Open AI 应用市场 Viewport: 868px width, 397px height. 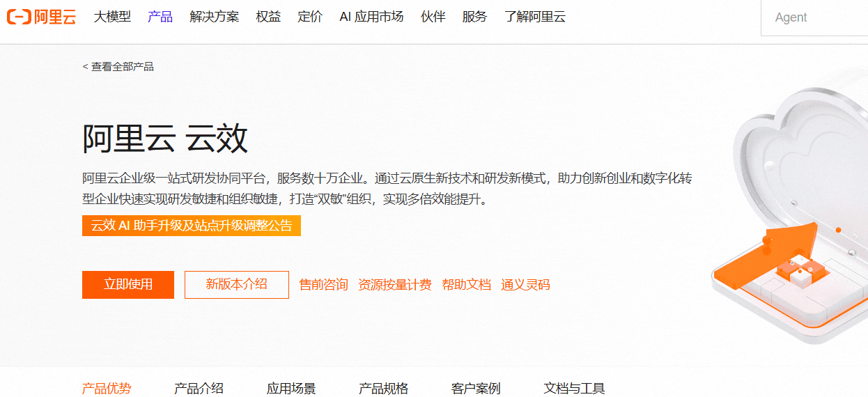[371, 17]
